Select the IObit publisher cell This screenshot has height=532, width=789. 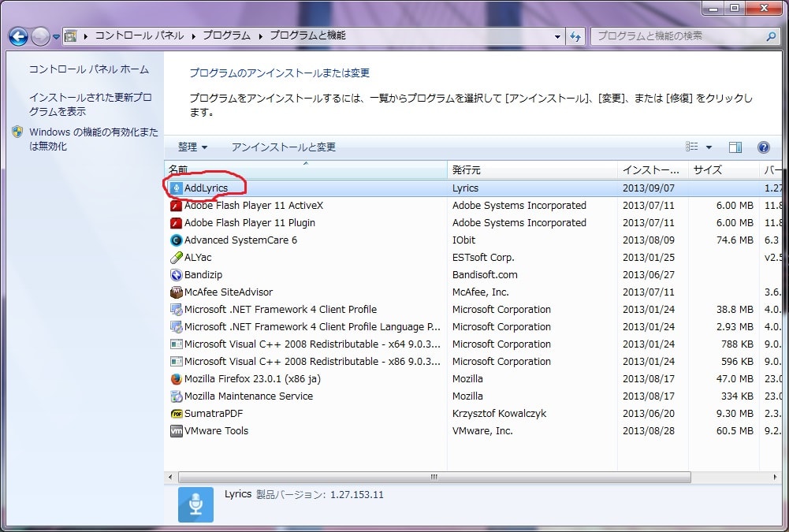tap(463, 240)
